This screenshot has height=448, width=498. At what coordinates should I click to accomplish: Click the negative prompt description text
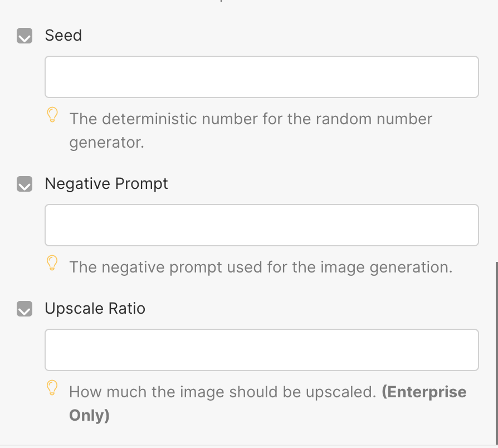click(260, 267)
